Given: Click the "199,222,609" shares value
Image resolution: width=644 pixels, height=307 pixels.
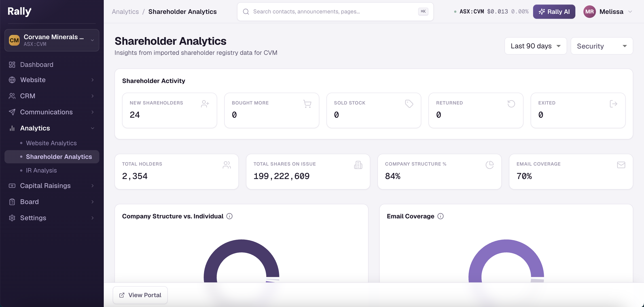Looking at the screenshot, I should [282, 176].
